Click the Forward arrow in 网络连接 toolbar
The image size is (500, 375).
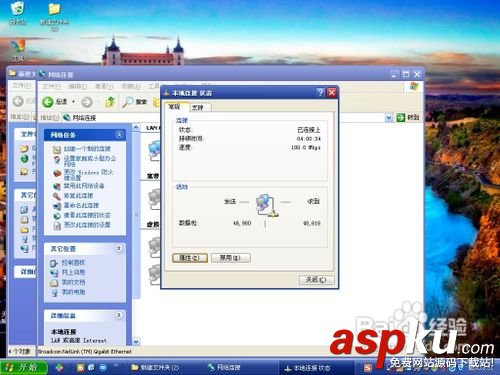pyautogui.click(x=87, y=102)
